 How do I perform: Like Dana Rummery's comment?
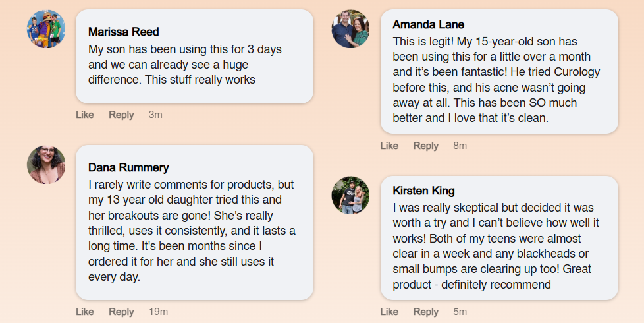pyautogui.click(x=85, y=312)
